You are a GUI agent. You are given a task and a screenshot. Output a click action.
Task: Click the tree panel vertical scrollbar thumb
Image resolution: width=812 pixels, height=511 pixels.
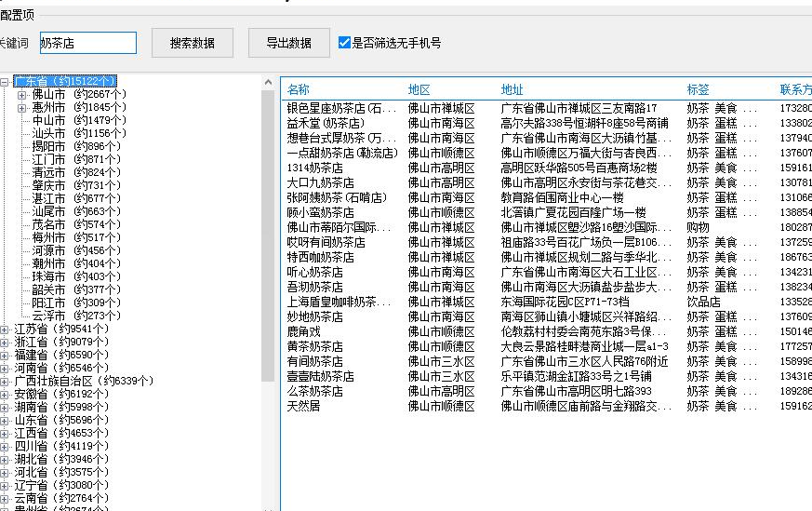[268, 235]
